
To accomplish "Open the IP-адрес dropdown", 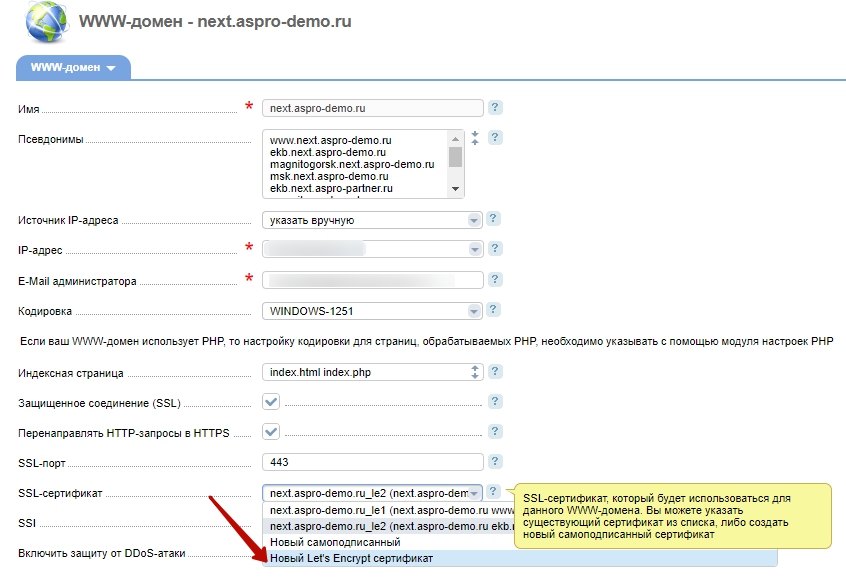I will point(474,249).
